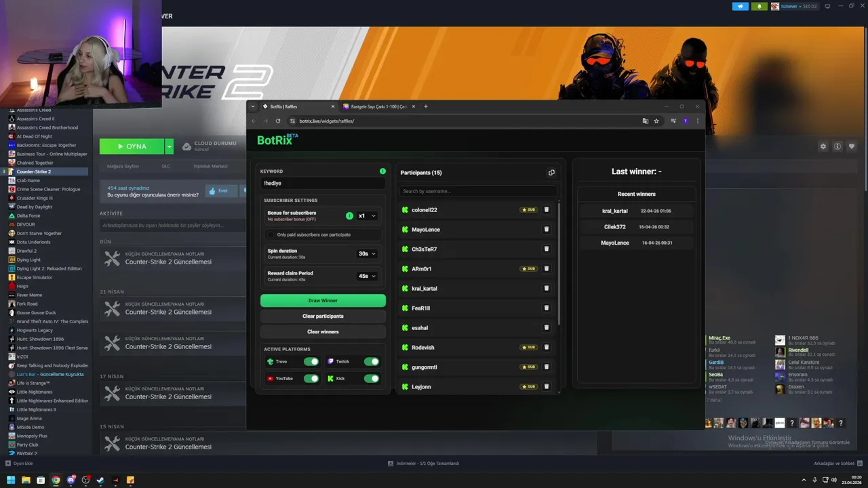
Task: Open the Chrome profile avatar
Action: coord(686,121)
